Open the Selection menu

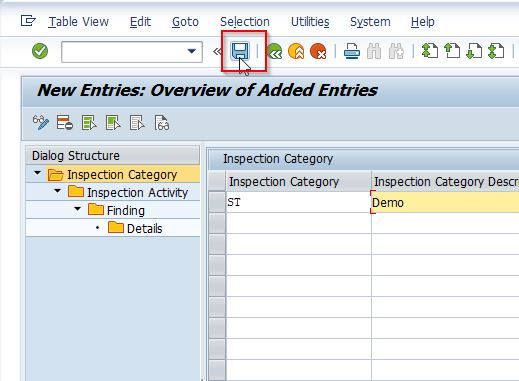tap(245, 22)
